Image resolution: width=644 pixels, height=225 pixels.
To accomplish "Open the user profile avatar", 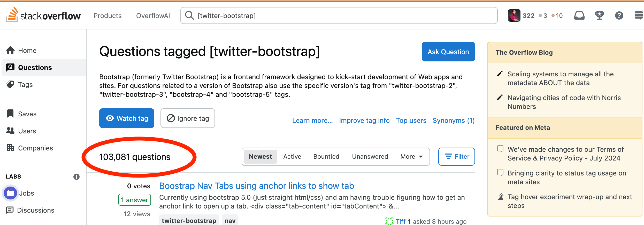I will [x=514, y=16].
